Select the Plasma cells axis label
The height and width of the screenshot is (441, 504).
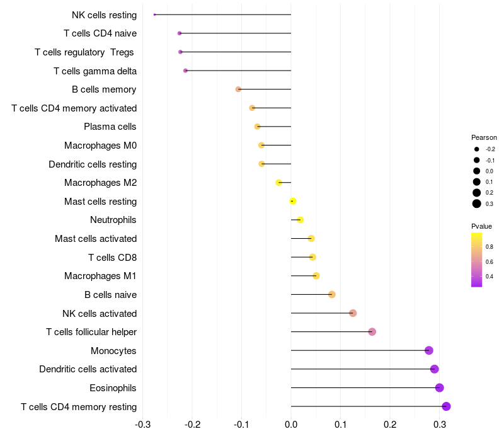pos(110,127)
